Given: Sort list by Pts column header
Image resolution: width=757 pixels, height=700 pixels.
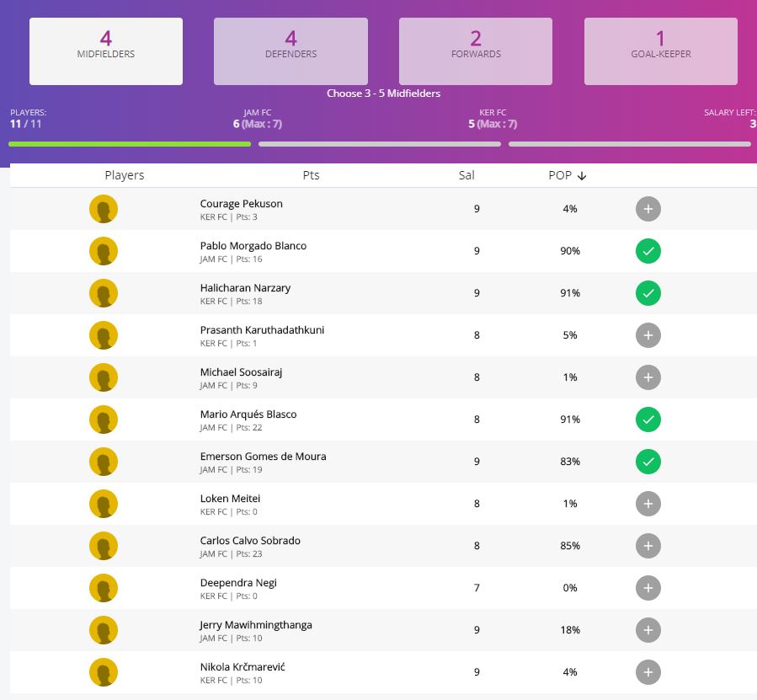Looking at the screenshot, I should (x=311, y=175).
